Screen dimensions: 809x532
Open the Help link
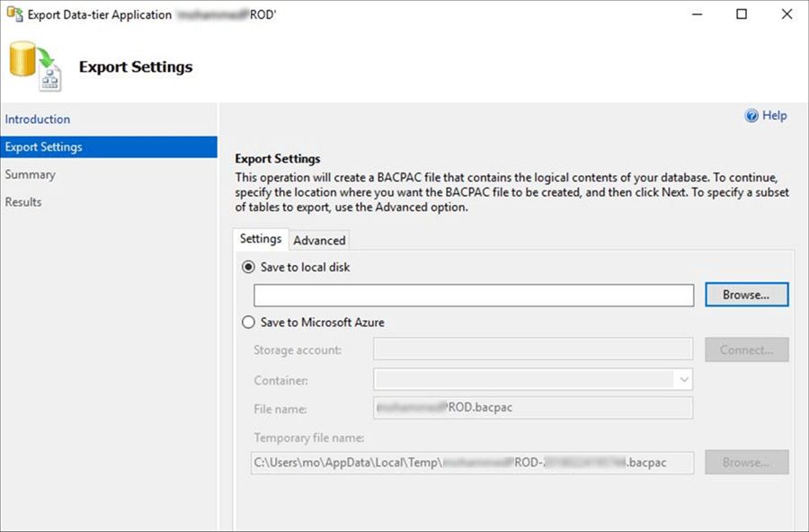tap(775, 115)
